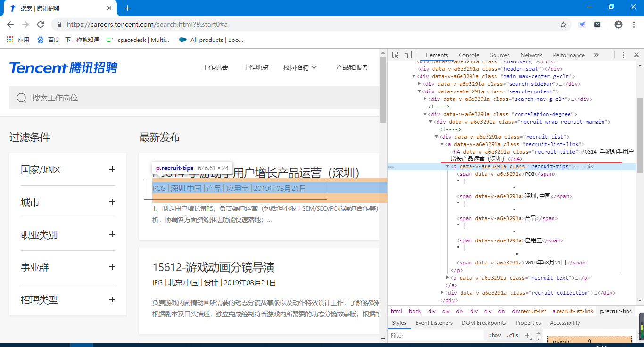644x347 pixels.
Task: Focus the job search input field
Action: [194, 98]
